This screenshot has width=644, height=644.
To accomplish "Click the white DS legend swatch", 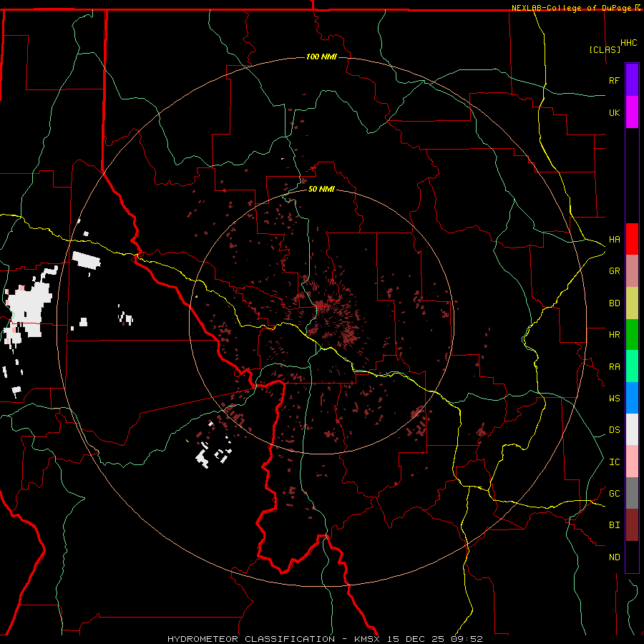I will (632, 429).
